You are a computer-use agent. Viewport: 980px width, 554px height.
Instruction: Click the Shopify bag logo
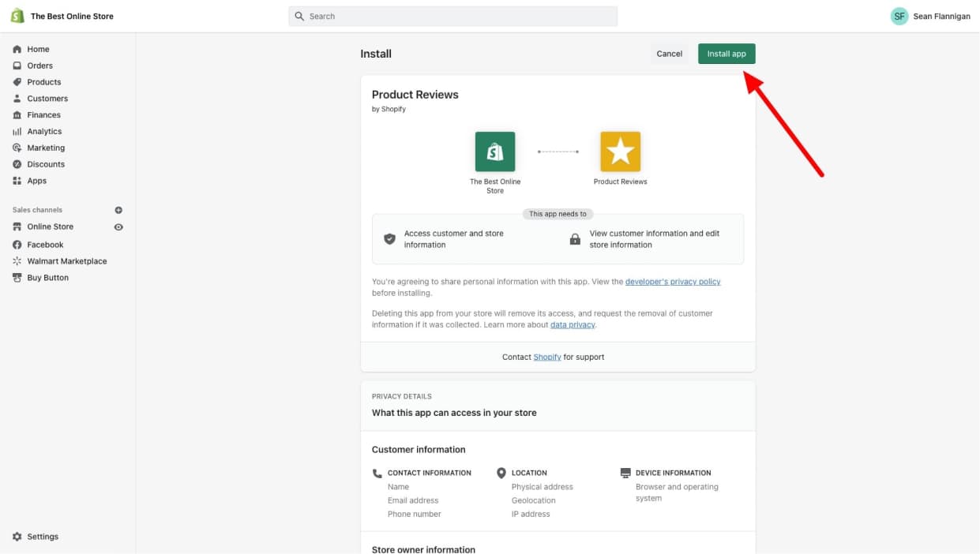click(17, 16)
